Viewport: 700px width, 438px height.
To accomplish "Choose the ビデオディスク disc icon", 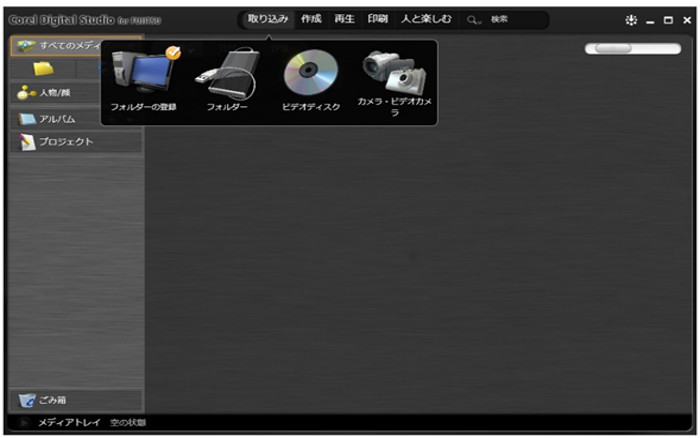I will (310, 73).
